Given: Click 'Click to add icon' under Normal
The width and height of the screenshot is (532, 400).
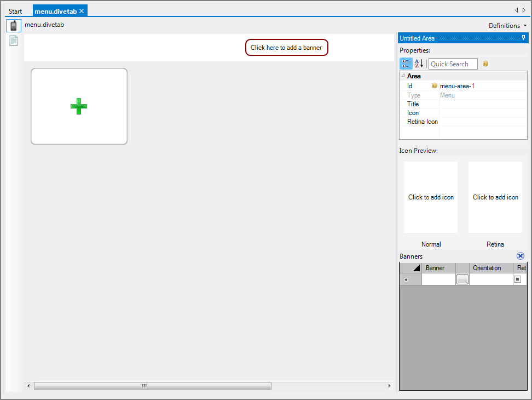Looking at the screenshot, I should click(x=431, y=197).
